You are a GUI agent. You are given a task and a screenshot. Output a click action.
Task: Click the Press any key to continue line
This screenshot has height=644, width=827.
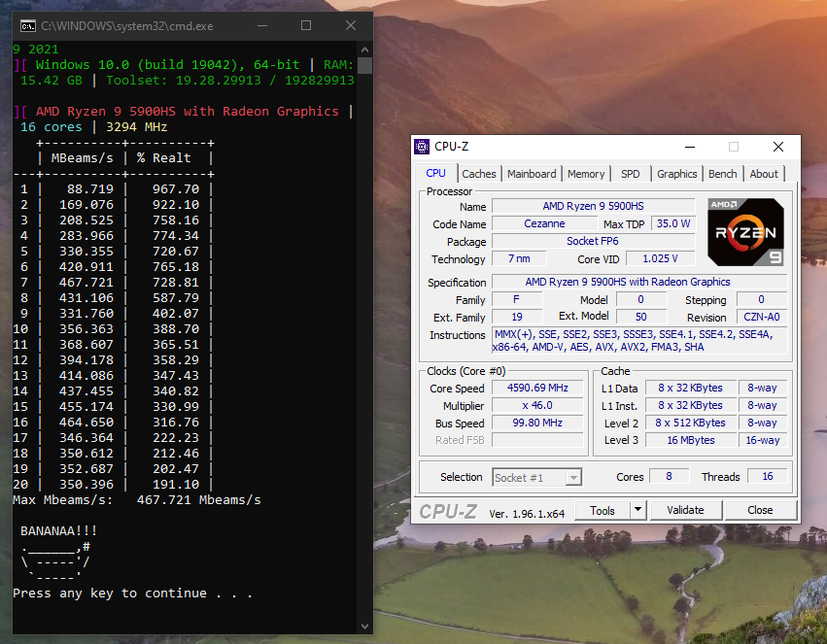[x=132, y=593]
